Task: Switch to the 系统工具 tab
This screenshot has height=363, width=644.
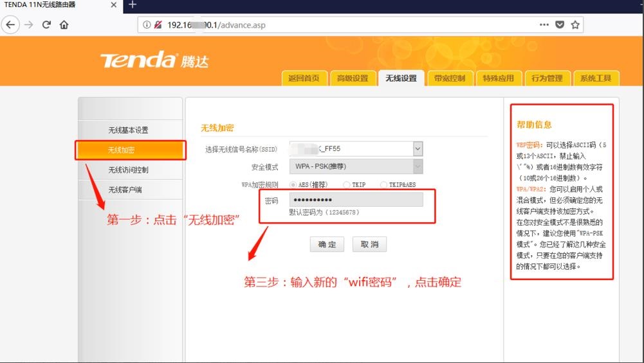Action: tap(596, 78)
